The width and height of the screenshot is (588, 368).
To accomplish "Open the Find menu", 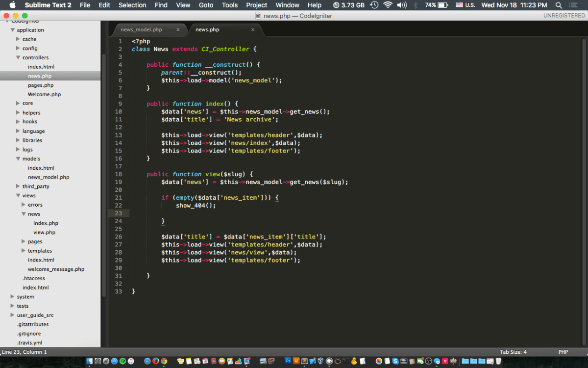I will [161, 5].
